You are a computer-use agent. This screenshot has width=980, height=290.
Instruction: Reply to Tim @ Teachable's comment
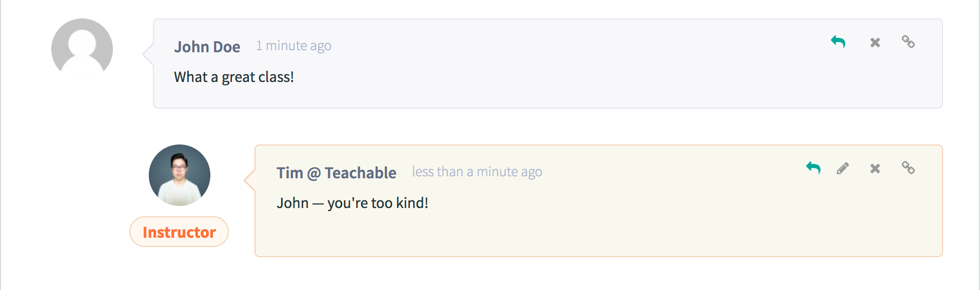813,168
